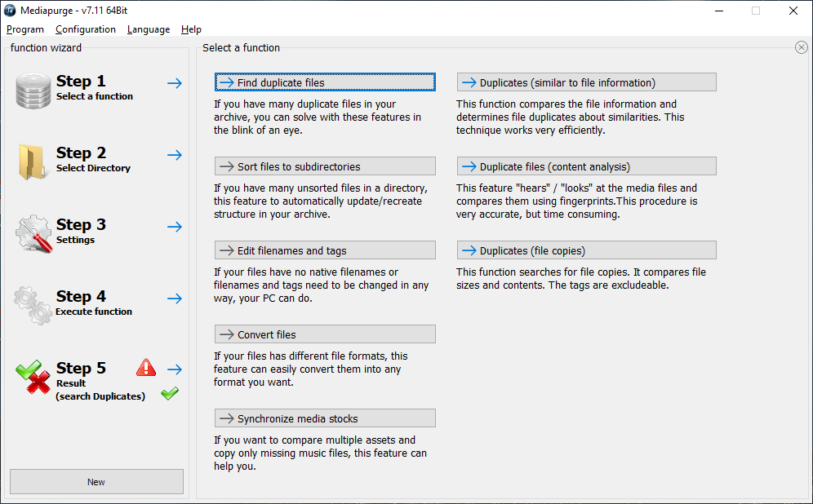
Task: Click the blue arrow next to Step 1
Action: [x=175, y=83]
